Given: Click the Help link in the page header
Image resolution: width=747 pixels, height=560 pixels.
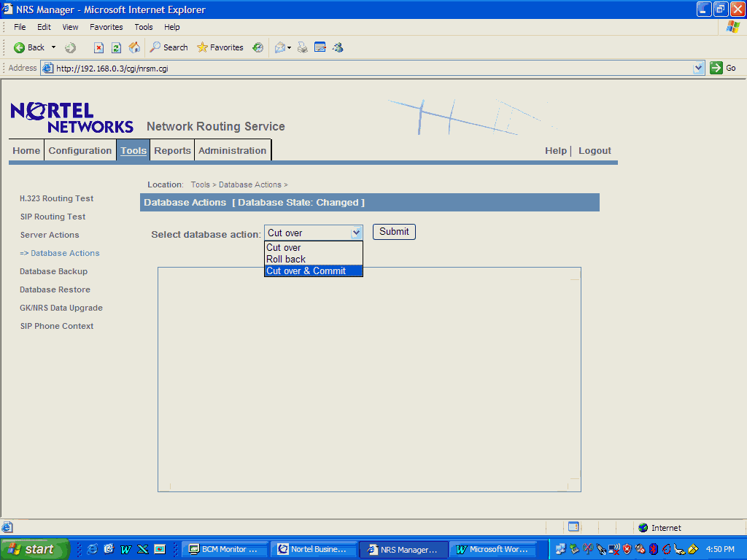Looking at the screenshot, I should tap(556, 150).
